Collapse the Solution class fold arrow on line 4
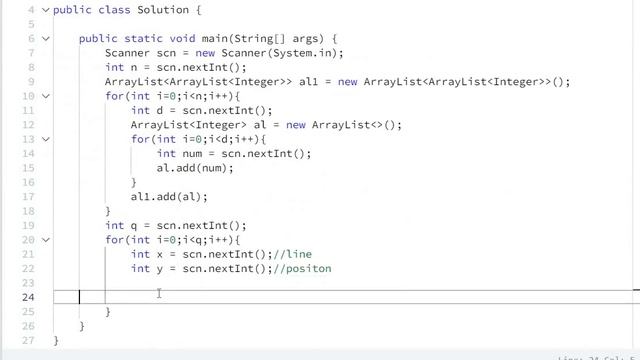Viewport: 640px width, 360px height. 46,10
